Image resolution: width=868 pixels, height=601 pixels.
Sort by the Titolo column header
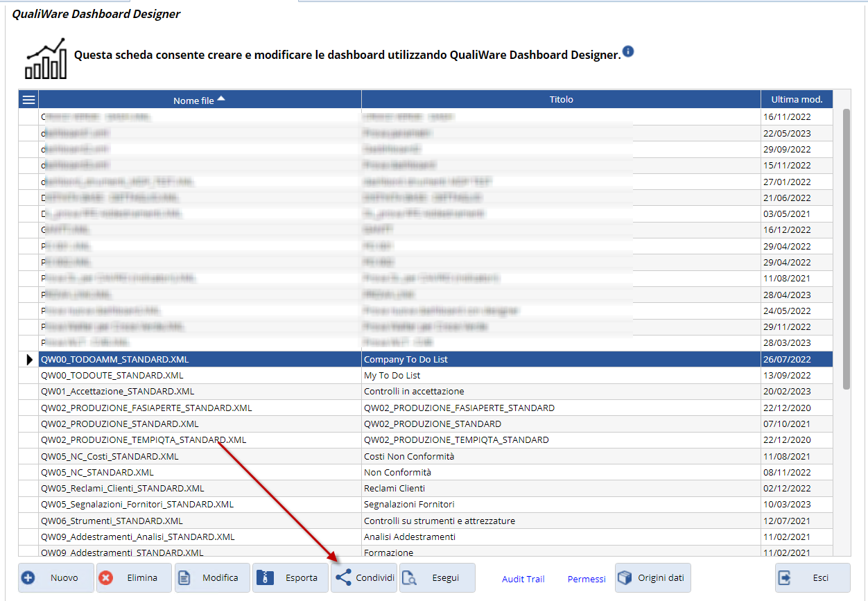(x=561, y=100)
